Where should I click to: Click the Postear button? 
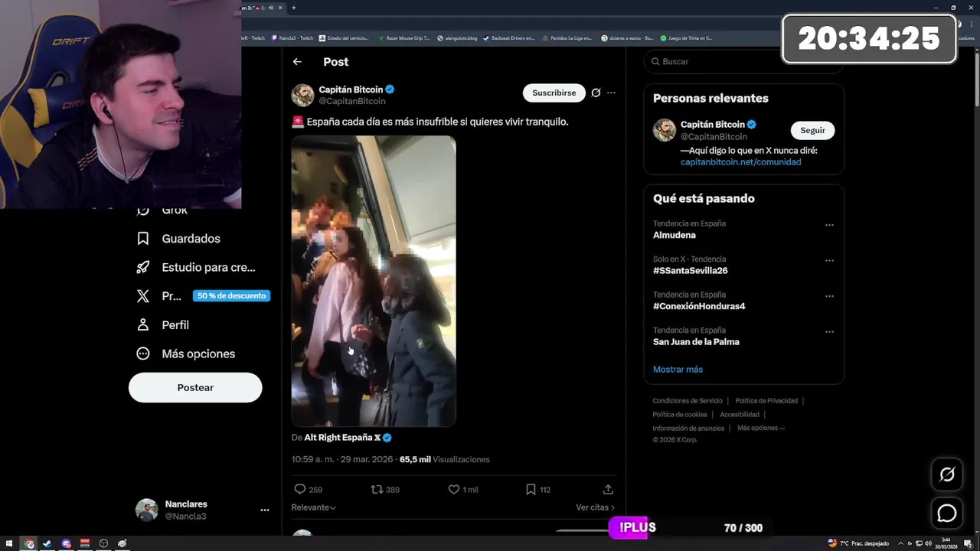(x=195, y=387)
